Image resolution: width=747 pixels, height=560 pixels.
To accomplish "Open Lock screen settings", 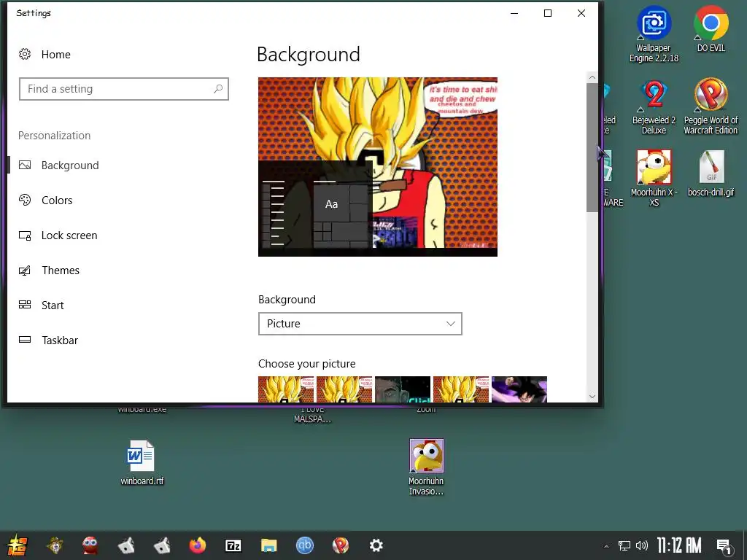I will click(58, 236).
